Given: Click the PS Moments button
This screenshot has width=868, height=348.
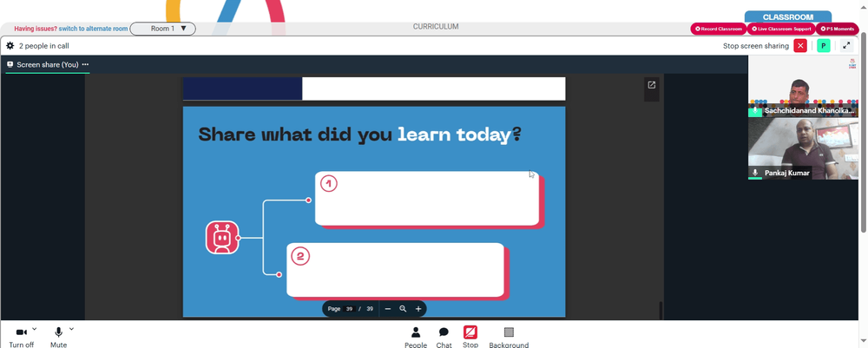Looking at the screenshot, I should point(837,29).
